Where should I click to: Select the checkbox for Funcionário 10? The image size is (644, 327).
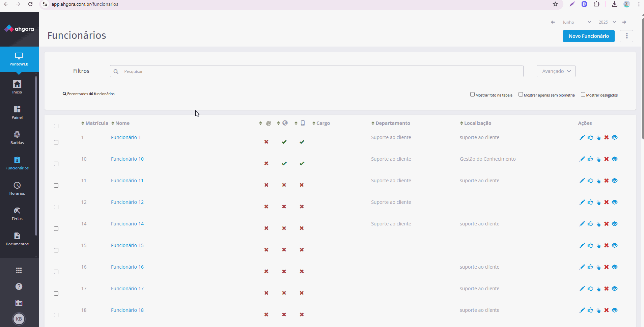coord(56,164)
